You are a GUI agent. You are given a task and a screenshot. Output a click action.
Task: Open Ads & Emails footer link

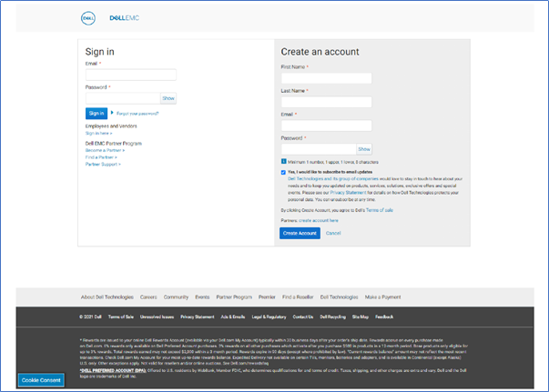(233, 317)
